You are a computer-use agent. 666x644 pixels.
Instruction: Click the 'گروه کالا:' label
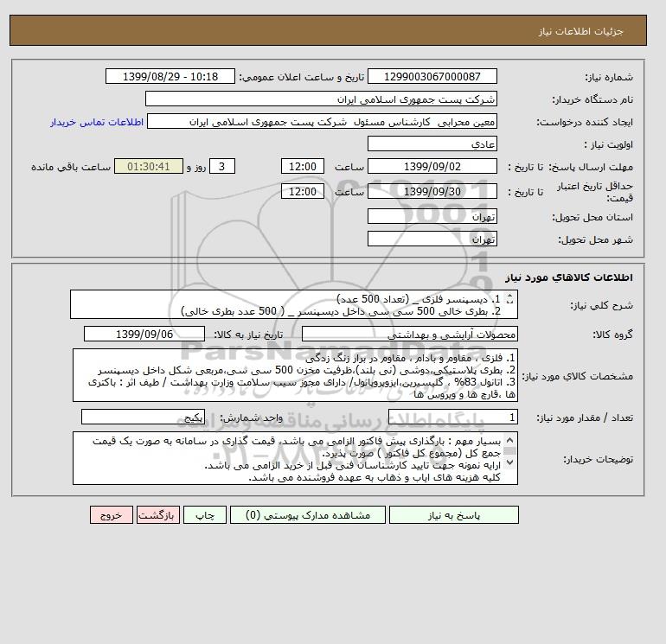click(612, 335)
